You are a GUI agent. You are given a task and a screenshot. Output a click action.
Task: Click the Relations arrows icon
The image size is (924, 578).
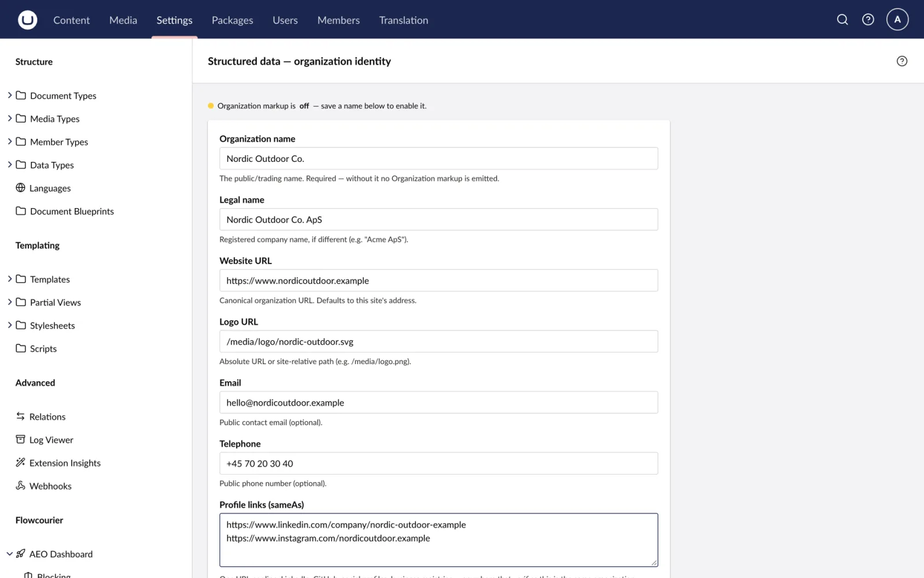tap(21, 416)
